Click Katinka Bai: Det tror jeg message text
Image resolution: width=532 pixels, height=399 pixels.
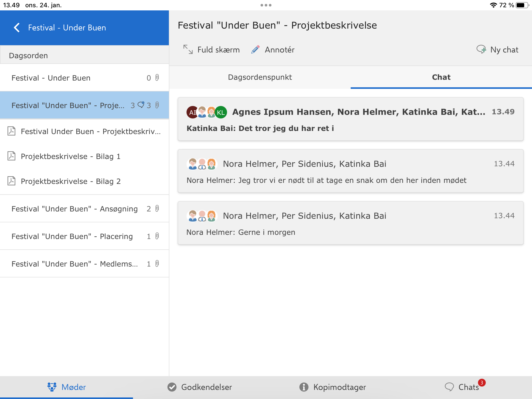(x=260, y=128)
